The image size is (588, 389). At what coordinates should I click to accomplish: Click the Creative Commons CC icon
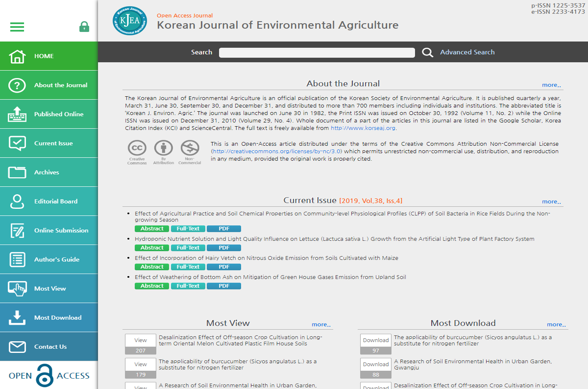pyautogui.click(x=137, y=148)
